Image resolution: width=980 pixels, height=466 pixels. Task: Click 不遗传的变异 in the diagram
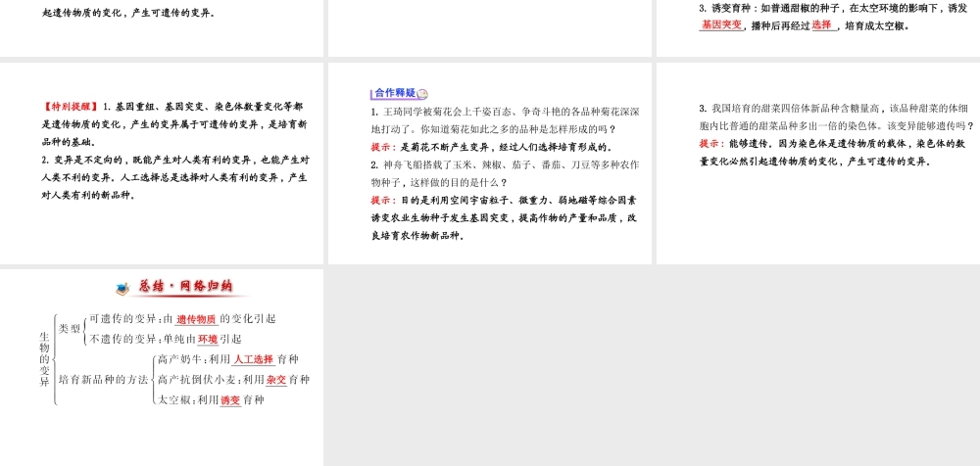[124, 339]
